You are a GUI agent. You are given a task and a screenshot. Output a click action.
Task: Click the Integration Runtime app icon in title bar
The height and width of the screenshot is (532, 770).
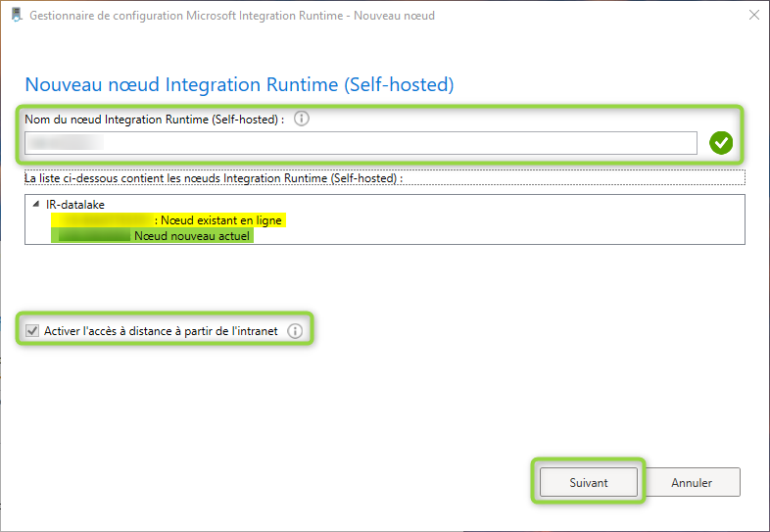[x=18, y=15]
